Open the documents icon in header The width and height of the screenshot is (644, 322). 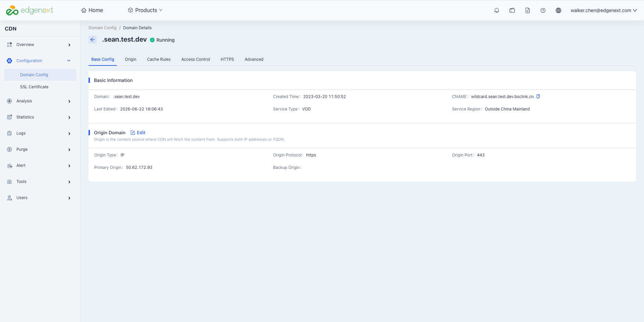pyautogui.click(x=528, y=10)
